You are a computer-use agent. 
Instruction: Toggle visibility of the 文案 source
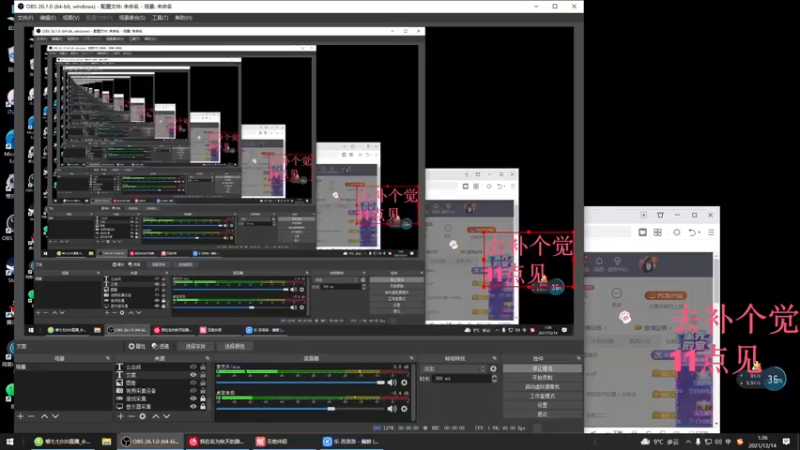[x=193, y=375]
